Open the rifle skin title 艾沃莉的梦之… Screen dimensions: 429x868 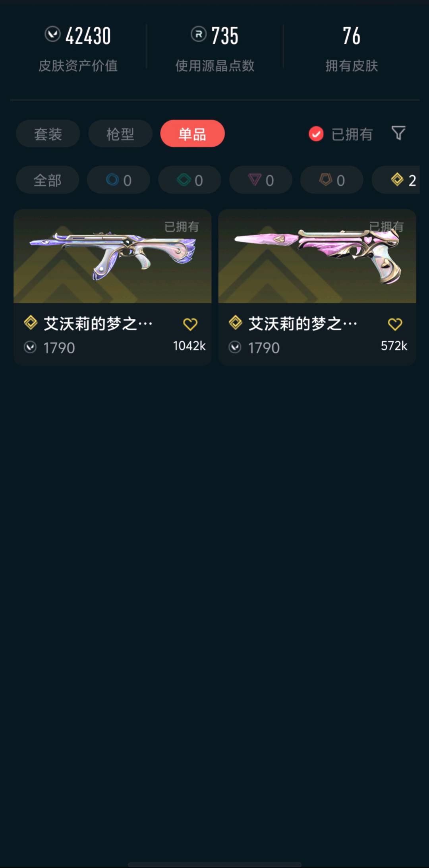(x=98, y=324)
